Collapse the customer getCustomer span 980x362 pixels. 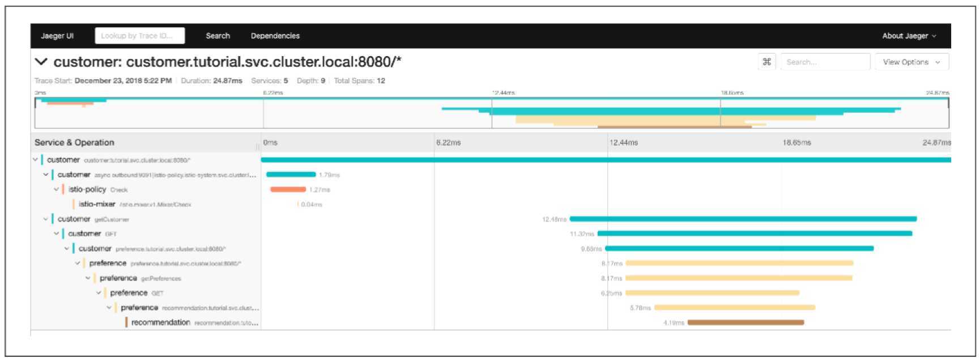[46, 219]
